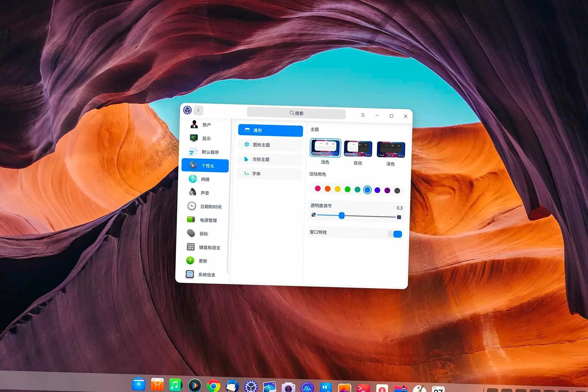Open the 键盘和语言 (Keyboard and Language) settings

click(x=203, y=247)
